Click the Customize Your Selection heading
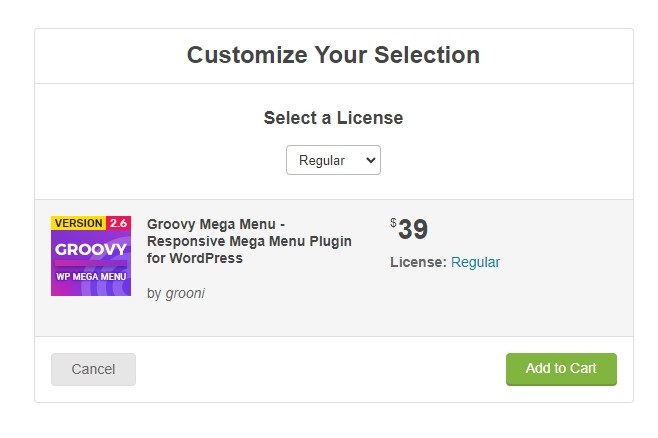Screen dimensions: 658x438 point(333,55)
